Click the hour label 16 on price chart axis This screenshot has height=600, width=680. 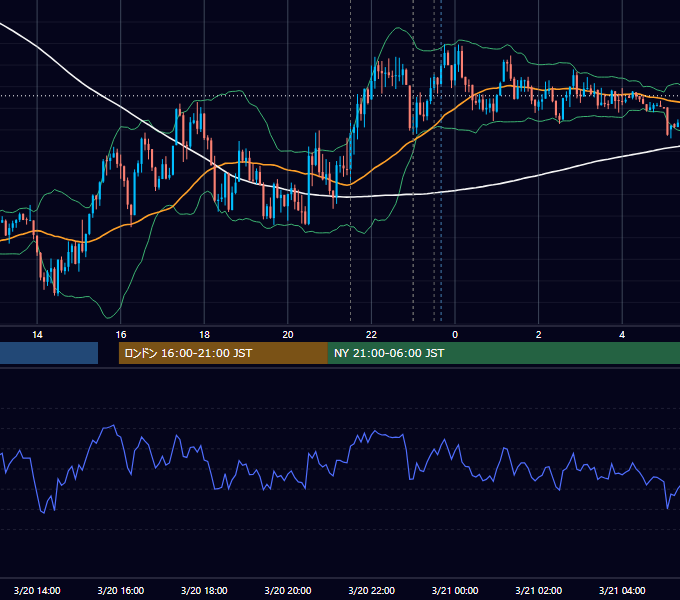click(121, 335)
